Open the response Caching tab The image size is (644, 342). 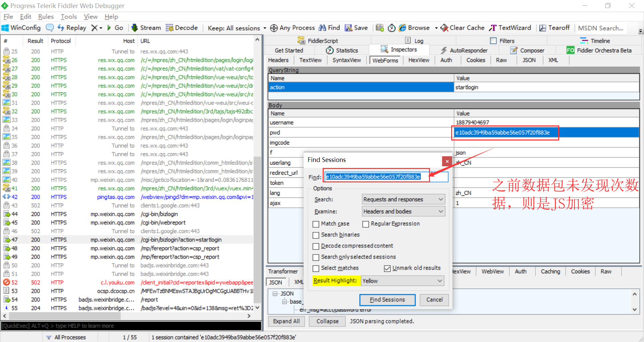[x=550, y=271]
